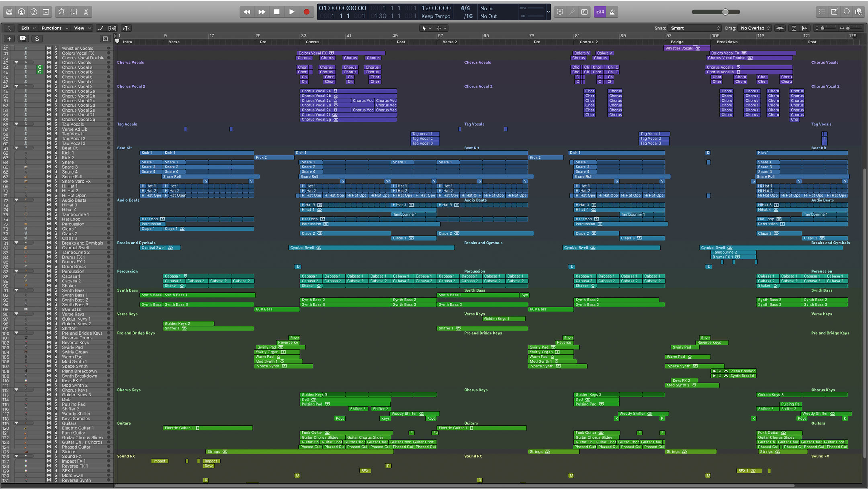Collapse the Guitars track stack
This screenshot has width=868, height=490.
click(x=16, y=423)
